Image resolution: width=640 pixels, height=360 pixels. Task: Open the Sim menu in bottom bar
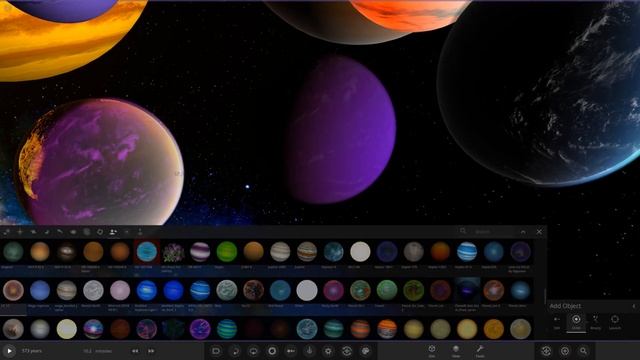coord(432,351)
